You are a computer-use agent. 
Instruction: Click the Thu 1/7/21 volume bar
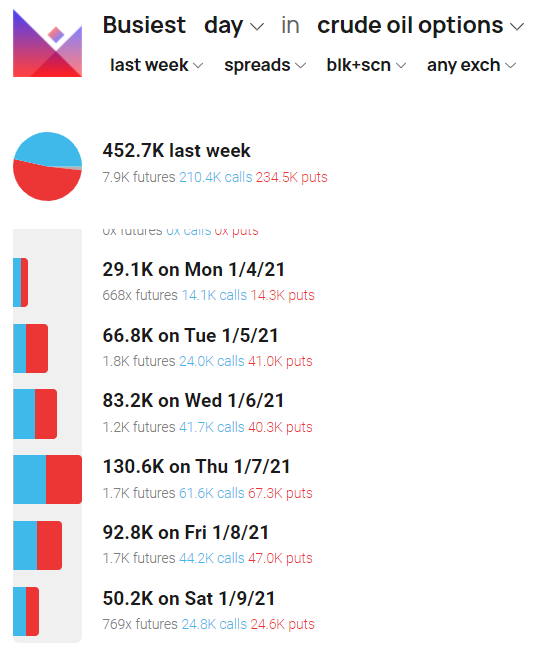click(x=47, y=480)
